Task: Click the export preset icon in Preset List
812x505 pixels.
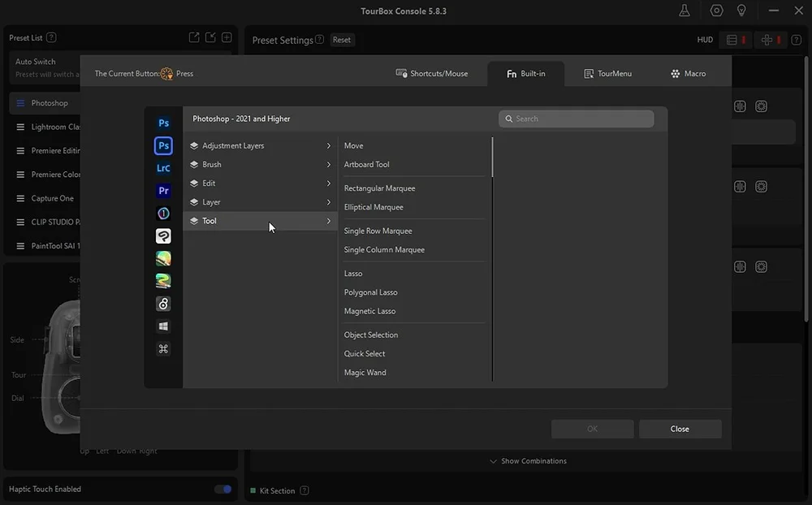Action: coord(194,37)
